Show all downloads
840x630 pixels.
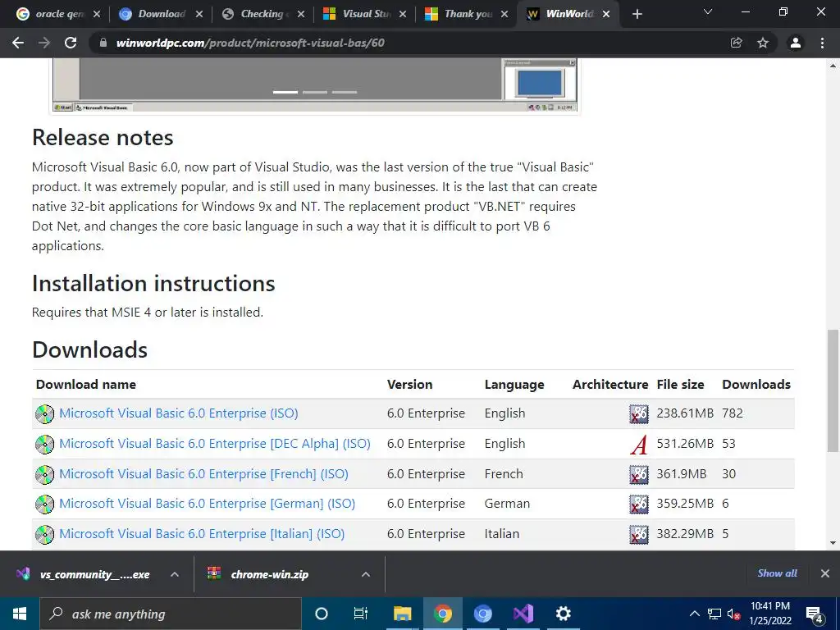point(778,573)
